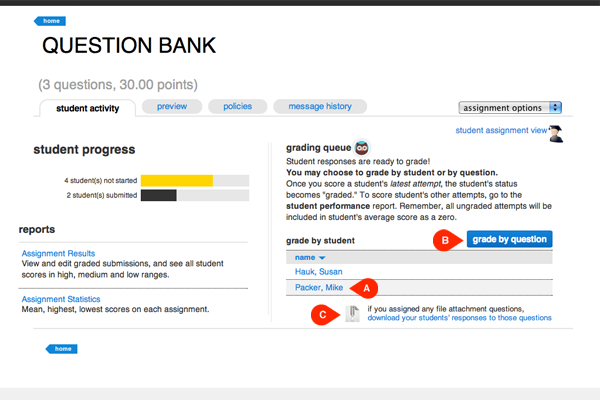The width and height of the screenshot is (600, 400).
Task: Click the grading queue owl icon
Action: point(360,146)
